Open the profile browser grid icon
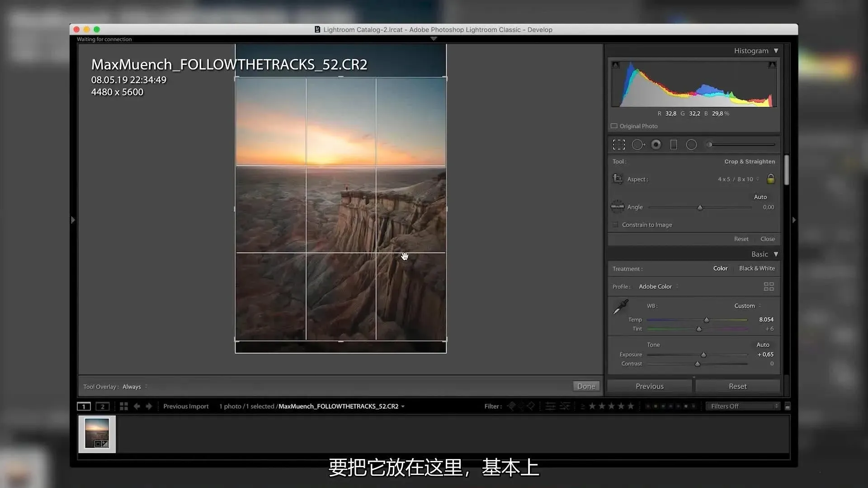 point(769,286)
